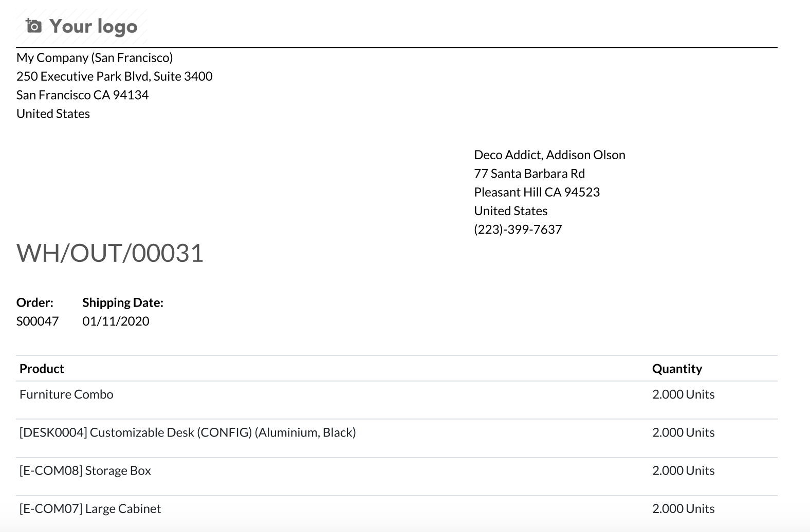810x532 pixels.
Task: Select the [E-COM08] Storage Box row
Action: tap(397, 476)
